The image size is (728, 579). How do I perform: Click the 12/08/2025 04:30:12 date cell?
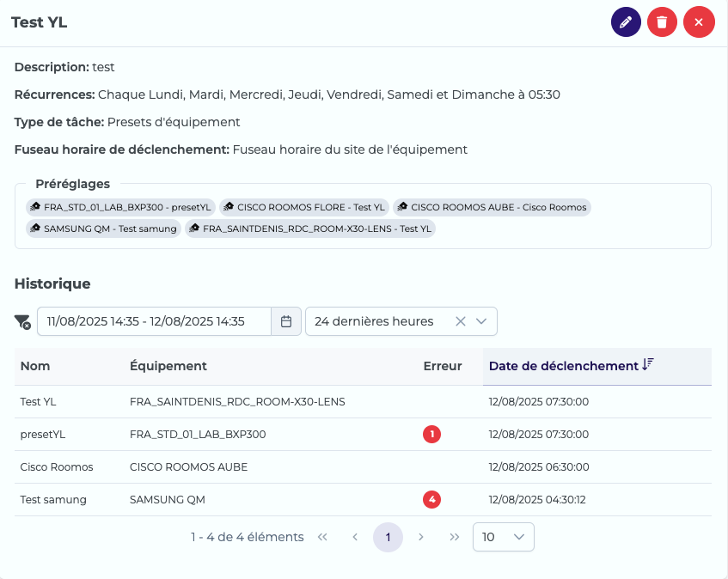click(537, 500)
